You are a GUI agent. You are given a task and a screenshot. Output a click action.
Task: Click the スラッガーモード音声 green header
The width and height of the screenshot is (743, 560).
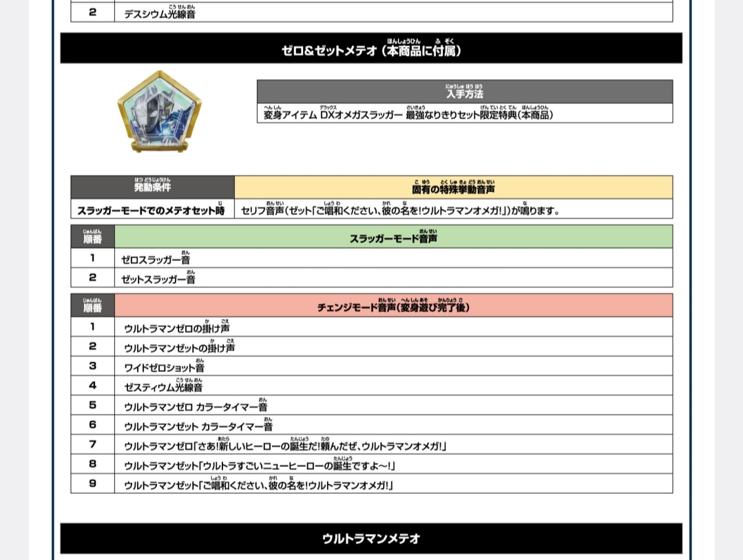coord(393,237)
